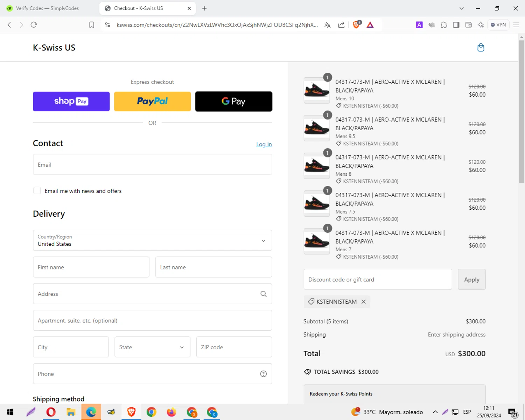525x420 pixels.
Task: Click the address bar URL
Action: tap(217, 25)
